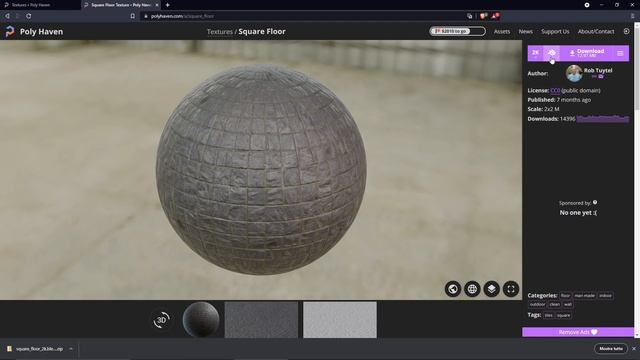Enter fullscreen preview mode
Screen dimensions: 640x360
pyautogui.click(x=511, y=289)
